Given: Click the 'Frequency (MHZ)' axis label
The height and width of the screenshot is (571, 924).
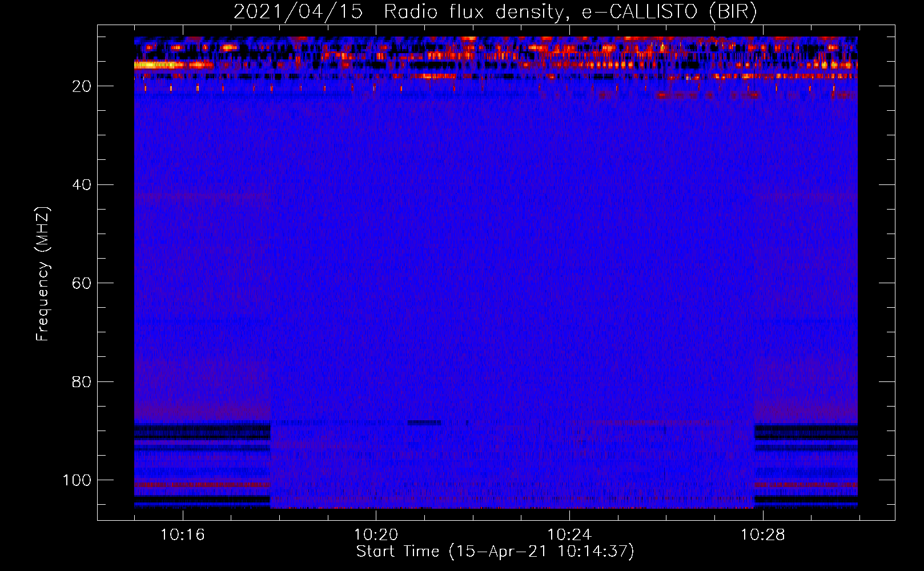Looking at the screenshot, I should [43, 274].
